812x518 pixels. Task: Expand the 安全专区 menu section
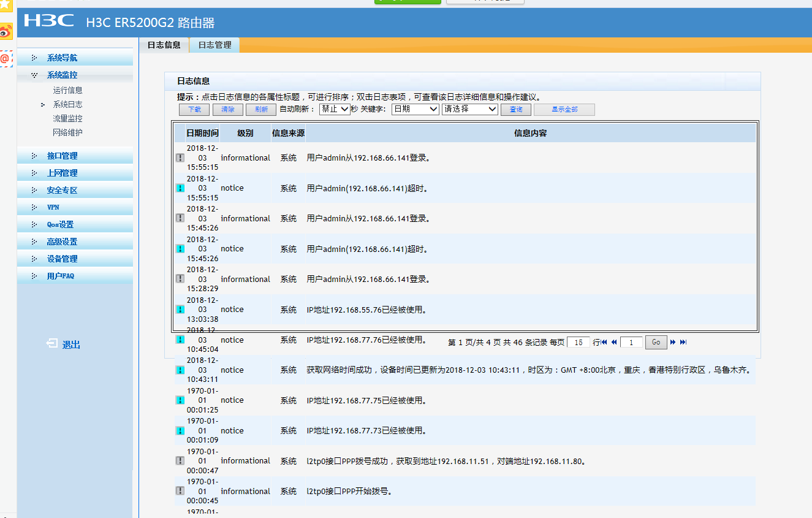[75, 190]
